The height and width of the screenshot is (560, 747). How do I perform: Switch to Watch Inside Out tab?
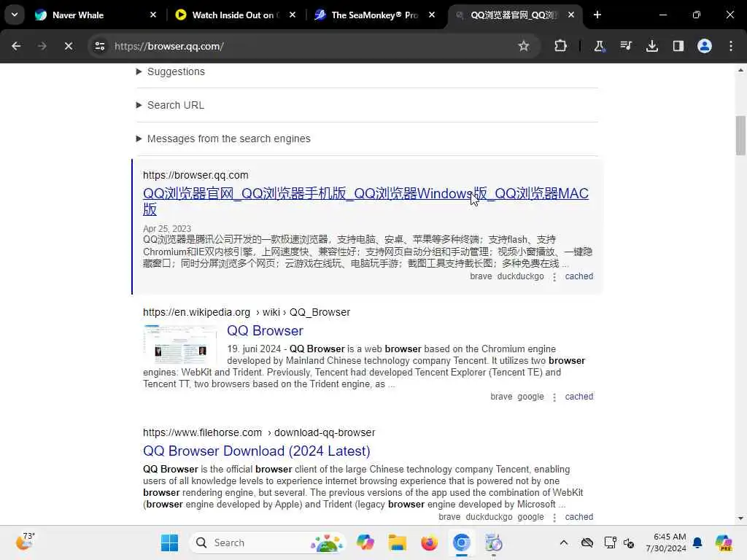(x=235, y=15)
